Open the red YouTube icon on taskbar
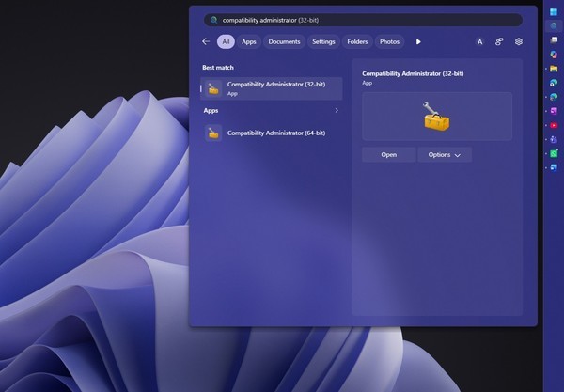This screenshot has width=564, height=392. coord(554,125)
